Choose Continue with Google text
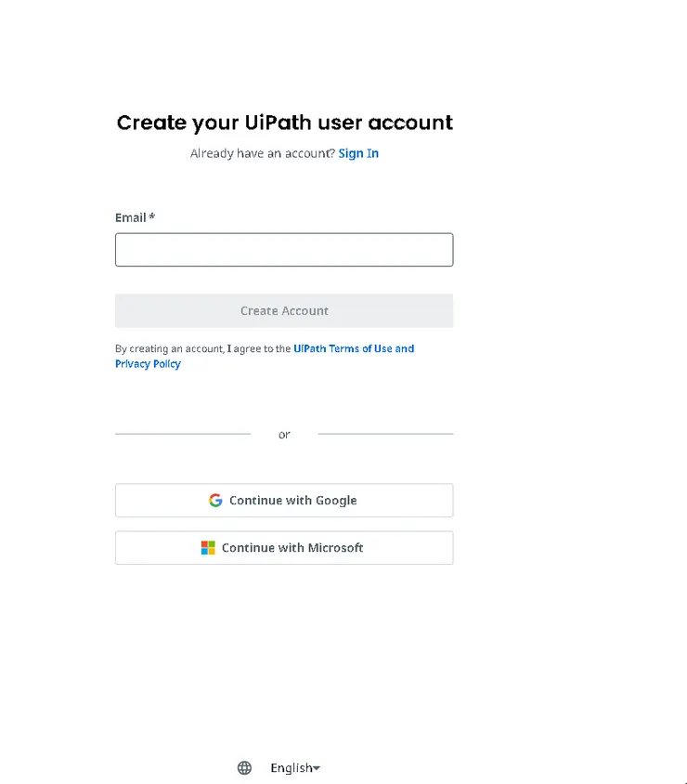Image resolution: width=687 pixels, height=784 pixels. coord(293,500)
